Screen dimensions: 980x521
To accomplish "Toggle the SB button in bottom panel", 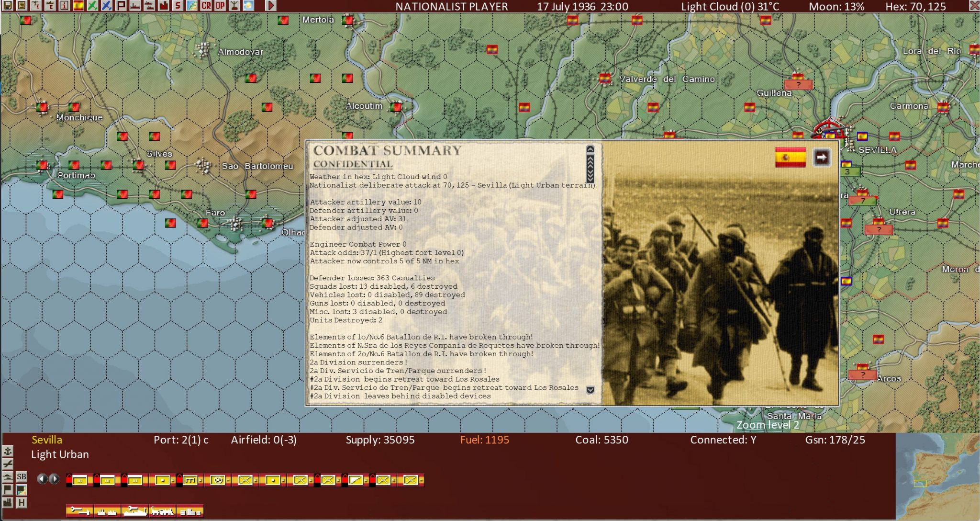I will pyautogui.click(x=21, y=477).
